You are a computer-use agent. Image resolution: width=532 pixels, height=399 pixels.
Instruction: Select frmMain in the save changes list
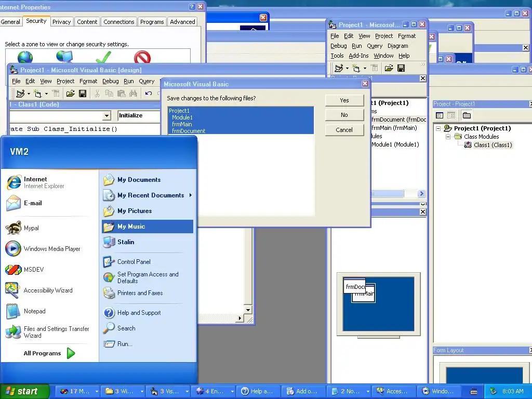tap(241, 124)
